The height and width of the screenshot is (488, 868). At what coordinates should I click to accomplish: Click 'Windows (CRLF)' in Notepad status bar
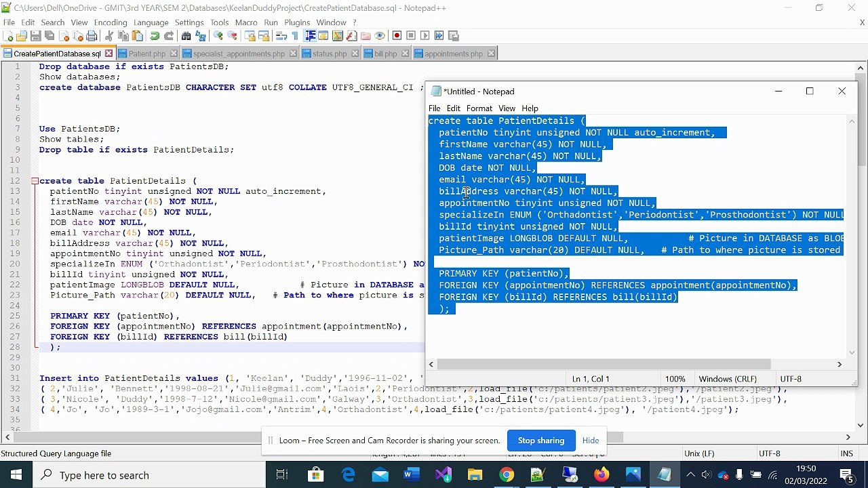click(x=728, y=379)
